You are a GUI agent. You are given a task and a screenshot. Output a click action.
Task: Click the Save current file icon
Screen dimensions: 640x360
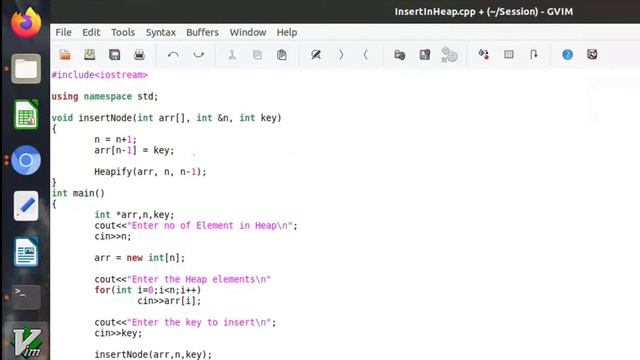(x=90, y=54)
